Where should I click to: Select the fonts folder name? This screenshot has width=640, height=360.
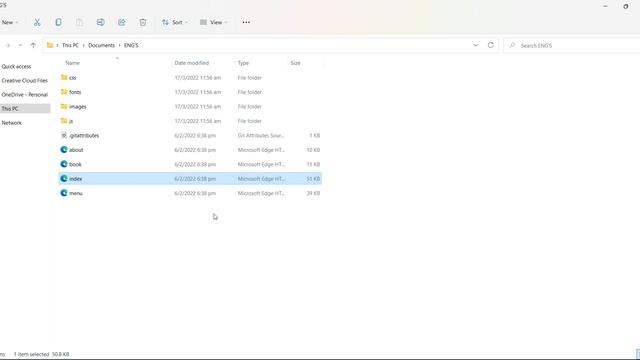click(x=75, y=92)
